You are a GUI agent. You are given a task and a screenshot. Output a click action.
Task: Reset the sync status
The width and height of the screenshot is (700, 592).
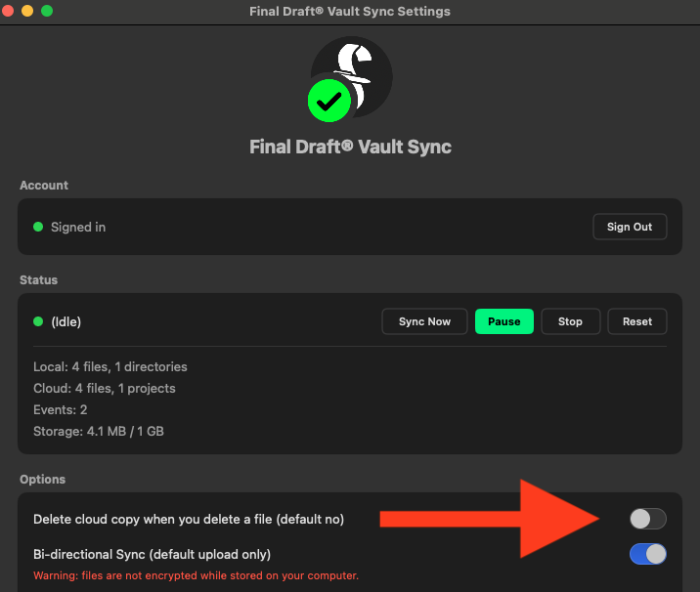636,321
